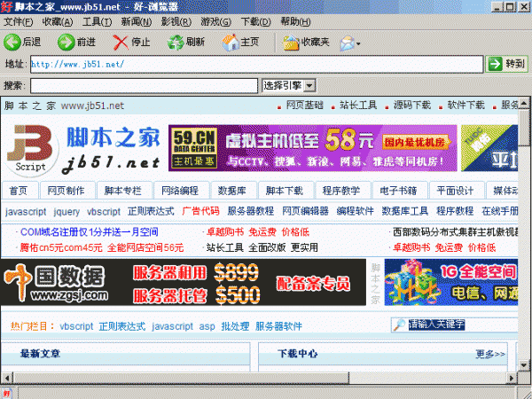Click the 1G全能空间 banner ad
This screenshot has height=399, width=532.
451,282
